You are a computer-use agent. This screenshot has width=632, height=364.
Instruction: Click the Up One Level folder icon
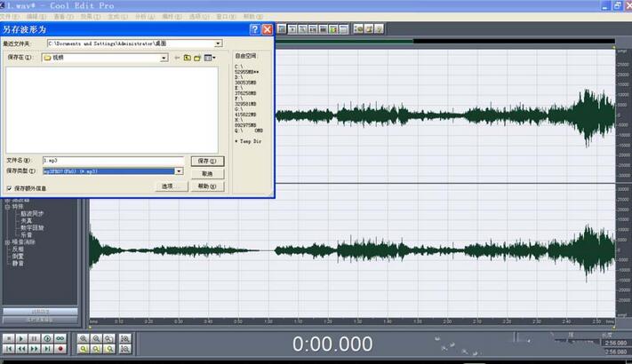(x=188, y=58)
